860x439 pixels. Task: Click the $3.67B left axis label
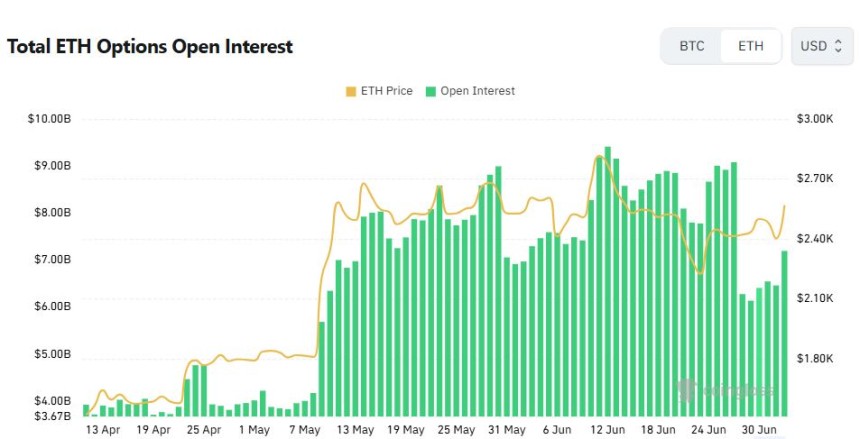pyautogui.click(x=53, y=415)
